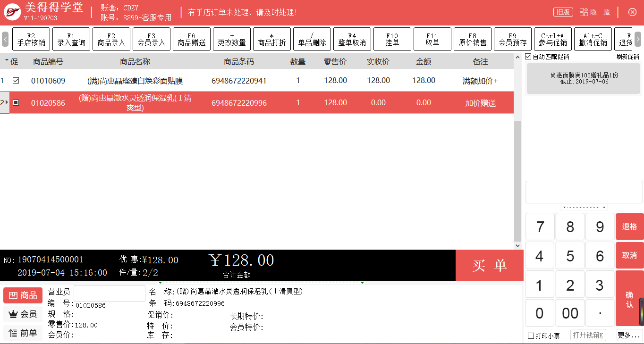Click 刷新促销 refresh link
644x344 pixels.
point(628,57)
